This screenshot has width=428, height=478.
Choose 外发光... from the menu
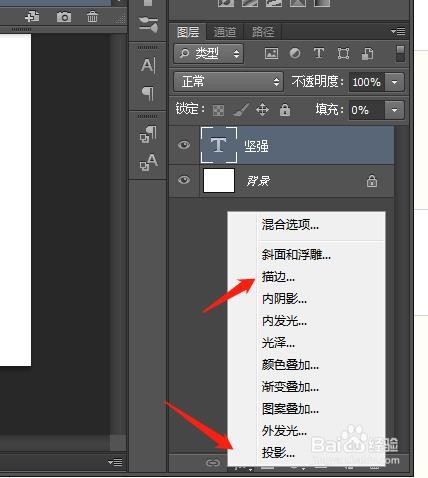[x=284, y=431]
